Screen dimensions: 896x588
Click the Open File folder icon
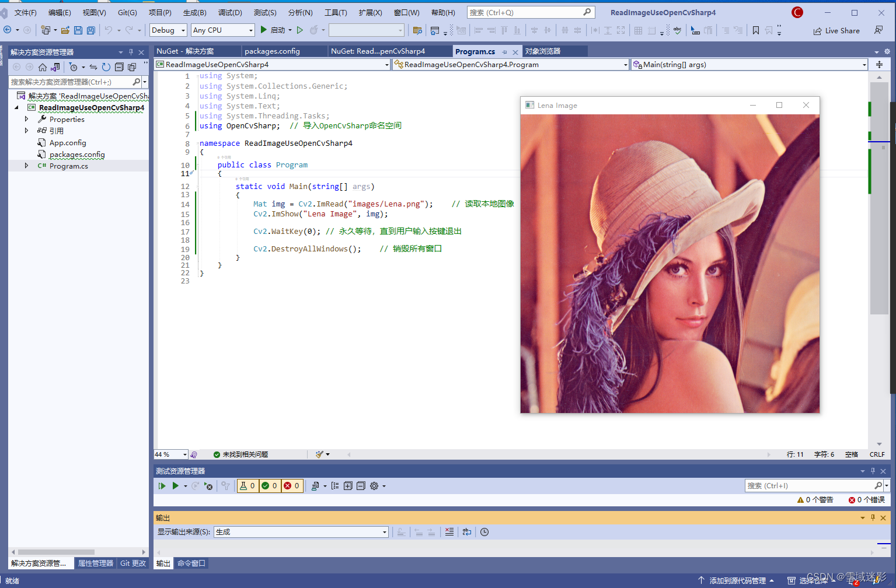tap(65, 30)
